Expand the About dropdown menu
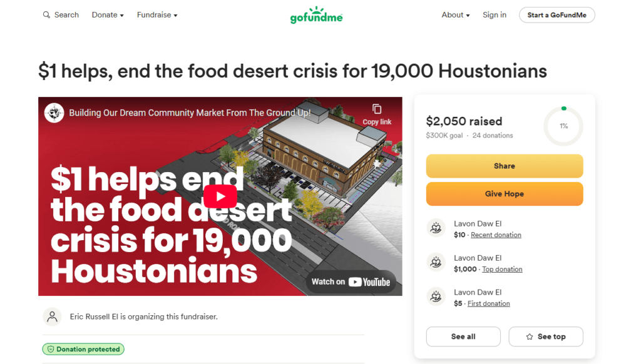Image resolution: width=641 pixels, height=364 pixels. pos(456,15)
